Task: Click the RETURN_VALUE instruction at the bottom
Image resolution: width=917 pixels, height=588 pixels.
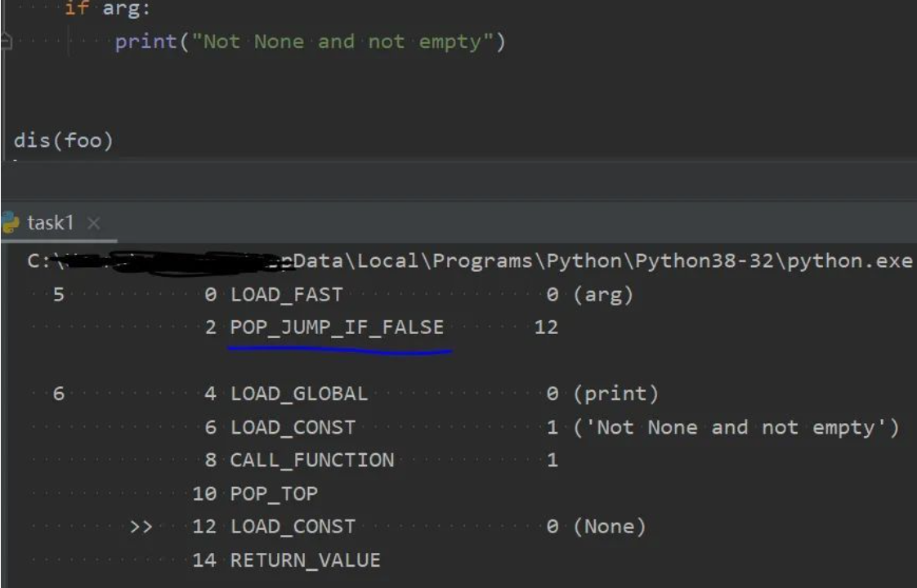Action: coord(305,560)
